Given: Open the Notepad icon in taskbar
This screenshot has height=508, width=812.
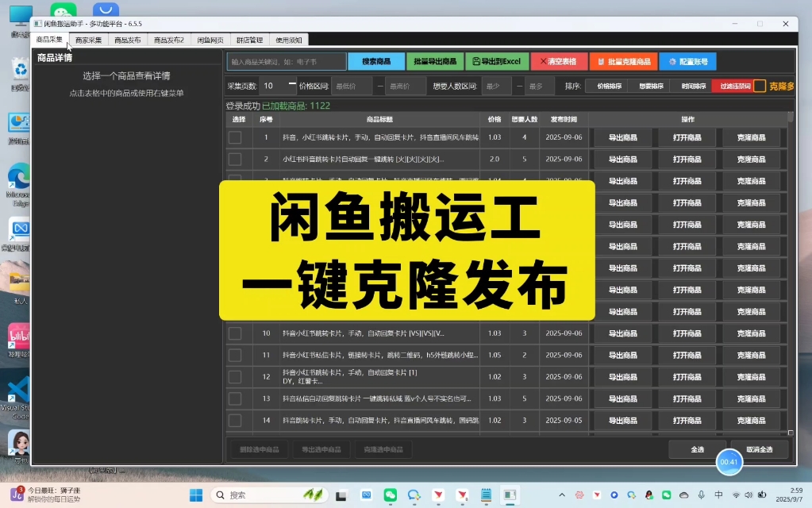Looking at the screenshot, I should coord(486,495).
